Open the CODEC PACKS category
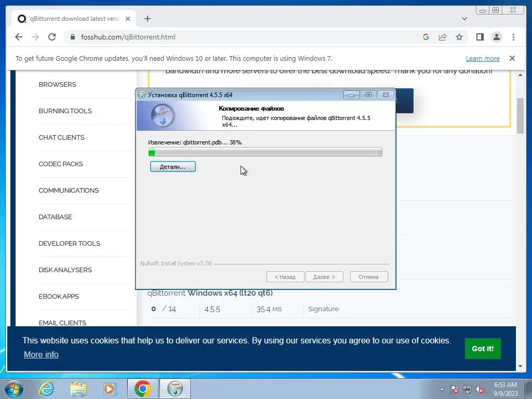The image size is (532, 399). coord(61,164)
